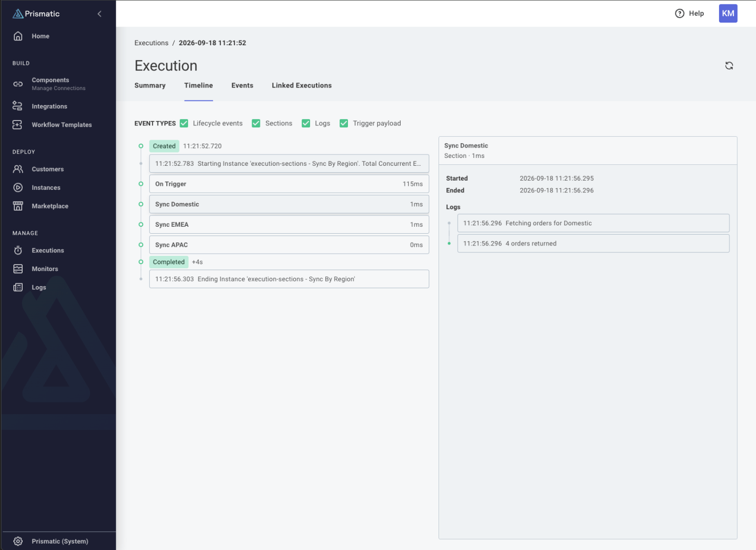Click the Completed status badge
The image size is (756, 550).
tap(168, 262)
